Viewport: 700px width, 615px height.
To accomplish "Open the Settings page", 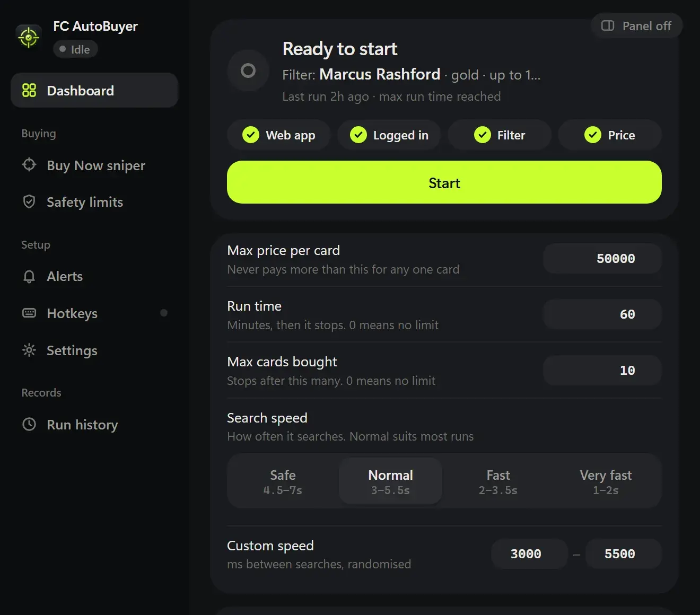I will pos(94,350).
